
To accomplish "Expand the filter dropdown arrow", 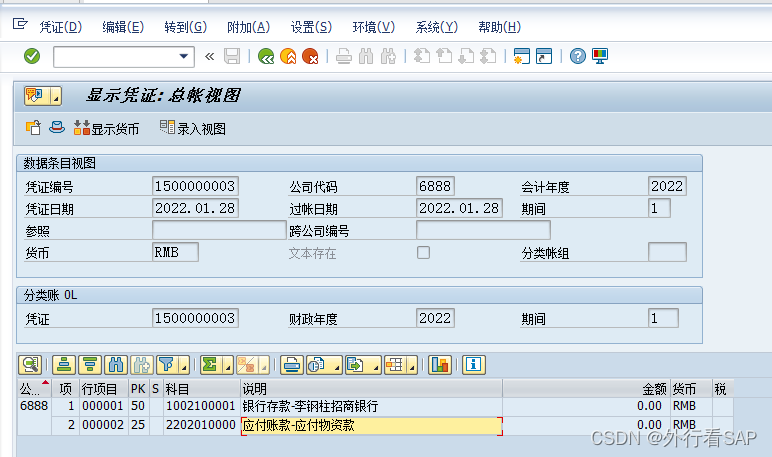I will [x=184, y=365].
